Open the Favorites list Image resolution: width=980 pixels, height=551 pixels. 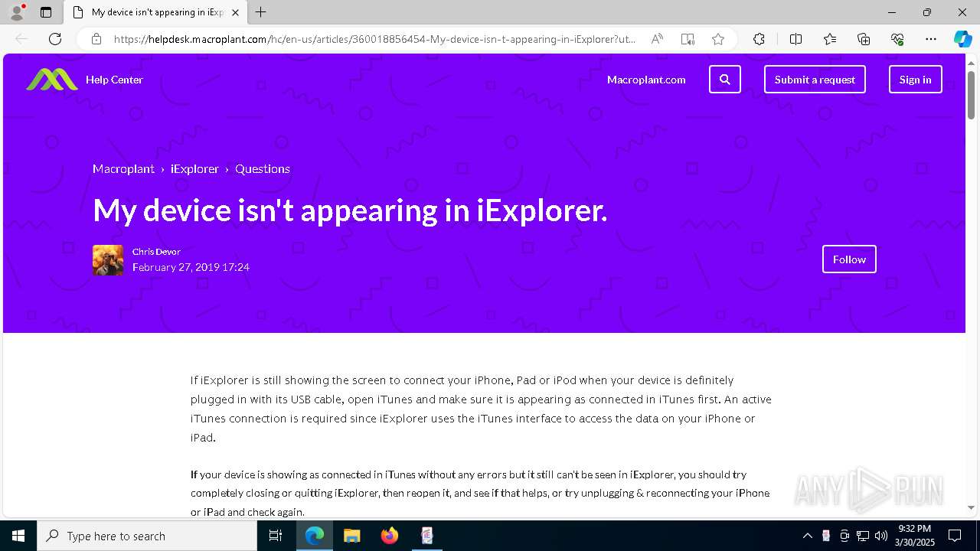click(x=830, y=39)
